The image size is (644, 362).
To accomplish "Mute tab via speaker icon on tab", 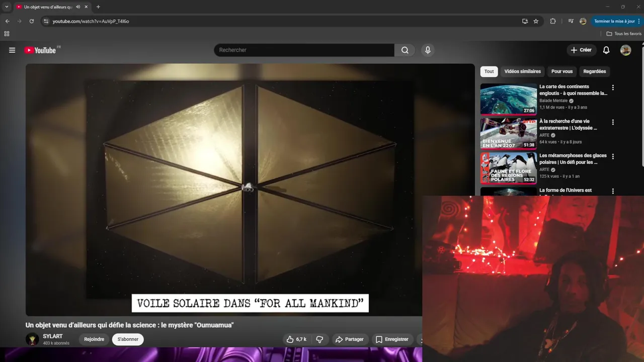I will click(x=78, y=7).
